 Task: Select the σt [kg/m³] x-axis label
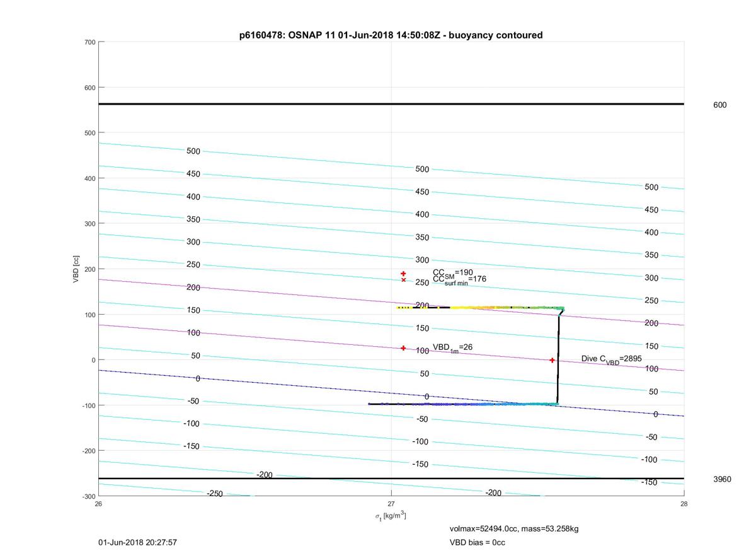pyautogui.click(x=391, y=516)
